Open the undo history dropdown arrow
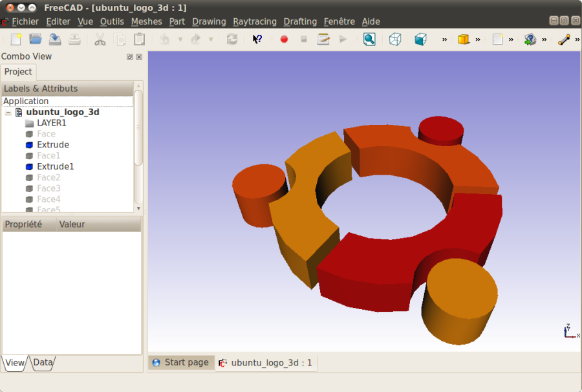The width and height of the screenshot is (582, 392). [x=180, y=39]
